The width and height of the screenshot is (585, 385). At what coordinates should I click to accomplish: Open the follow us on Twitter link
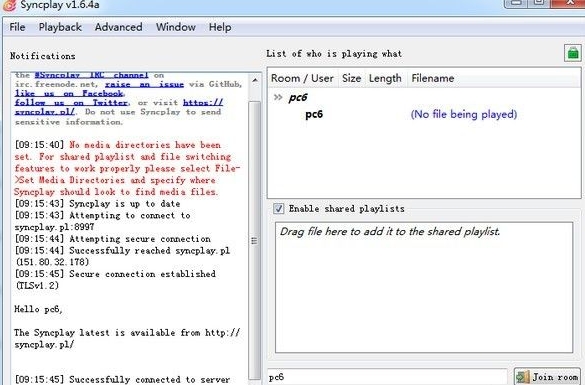pos(71,103)
